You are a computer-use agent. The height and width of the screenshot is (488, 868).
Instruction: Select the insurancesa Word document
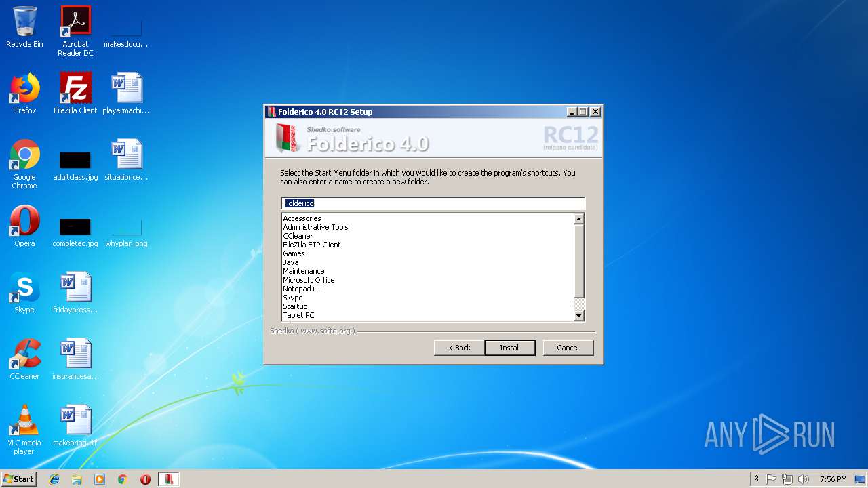pyautogui.click(x=75, y=359)
